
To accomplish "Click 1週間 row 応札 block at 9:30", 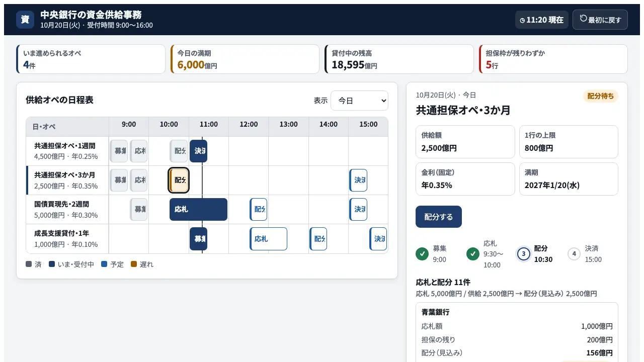I will pos(139,151).
